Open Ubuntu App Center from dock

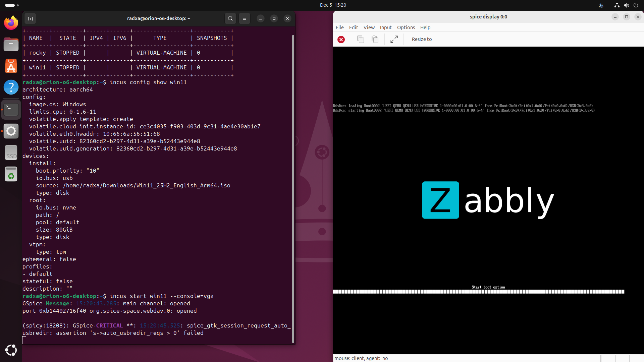tap(11, 66)
